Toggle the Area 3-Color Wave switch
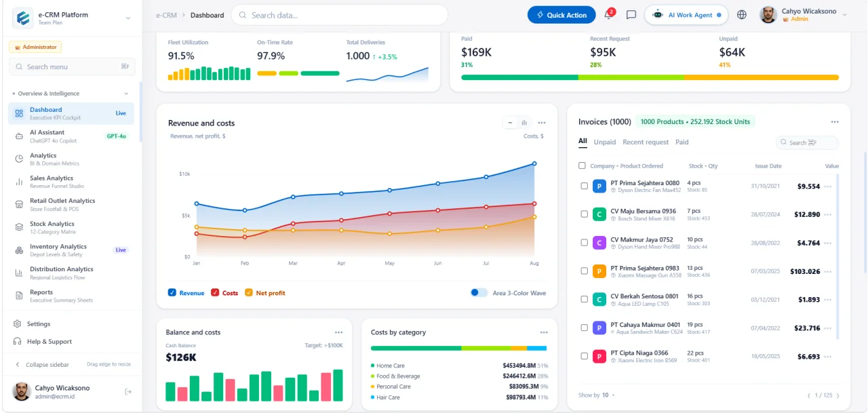868x413 pixels. [479, 293]
